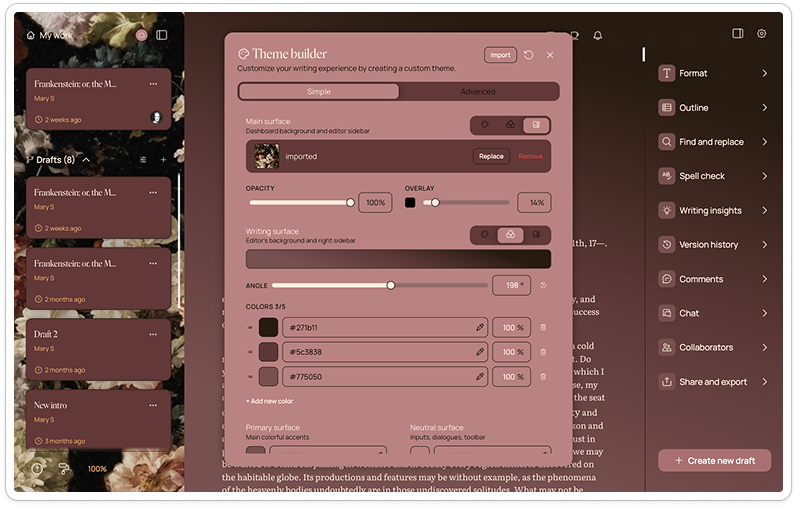Expand the Find and replace chevron

coord(764,142)
